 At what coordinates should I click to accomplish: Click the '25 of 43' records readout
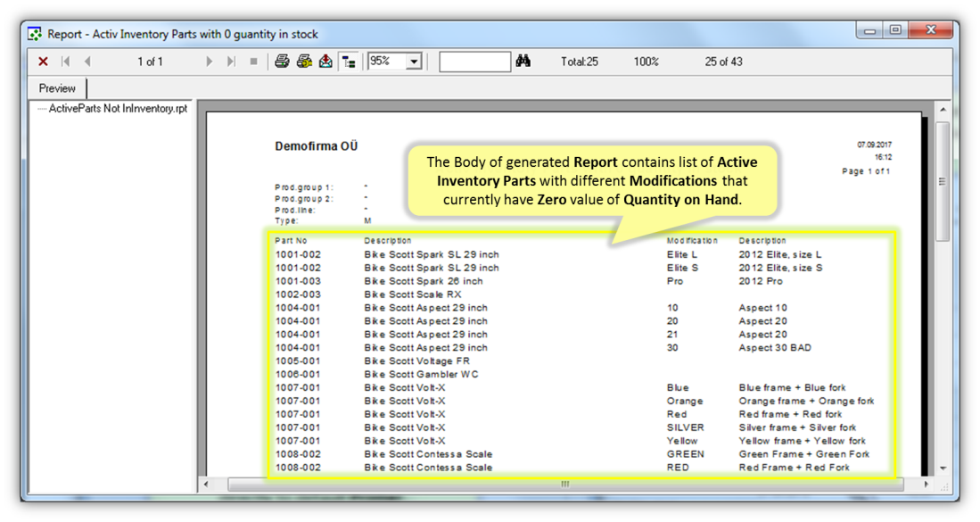coord(724,62)
